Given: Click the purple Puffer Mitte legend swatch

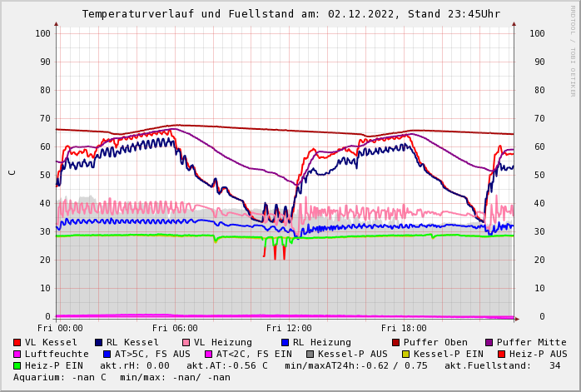Looking at the screenshot, I should [489, 343].
